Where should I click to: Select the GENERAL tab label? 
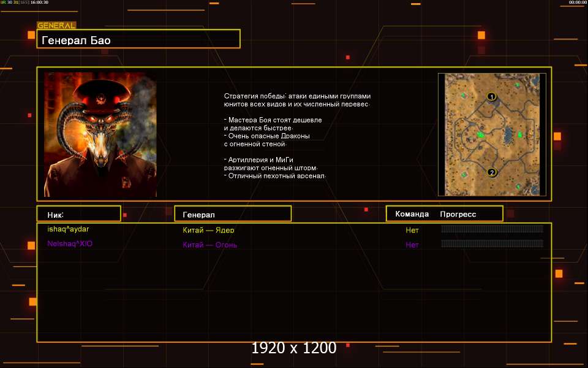point(56,26)
